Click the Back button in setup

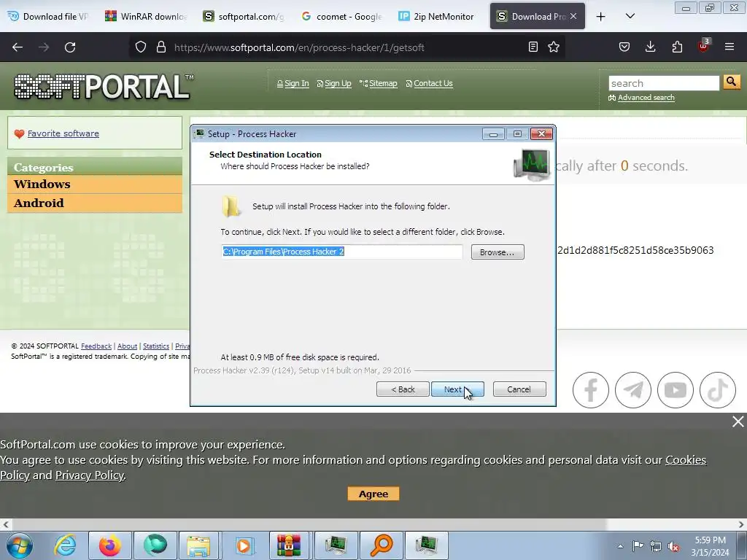point(403,389)
